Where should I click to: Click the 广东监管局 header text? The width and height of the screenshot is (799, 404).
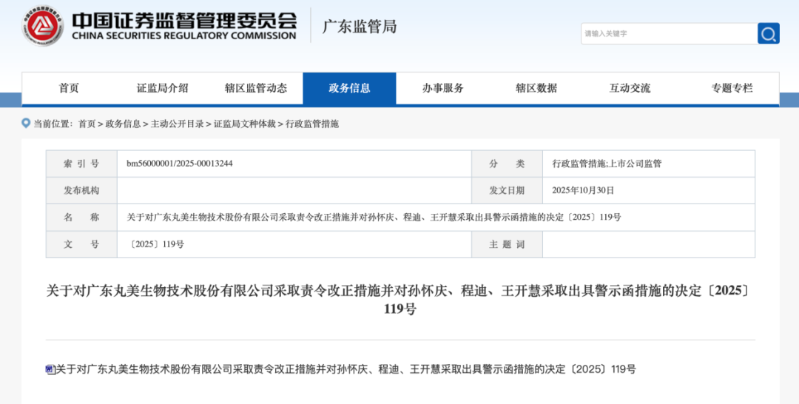tap(360, 26)
